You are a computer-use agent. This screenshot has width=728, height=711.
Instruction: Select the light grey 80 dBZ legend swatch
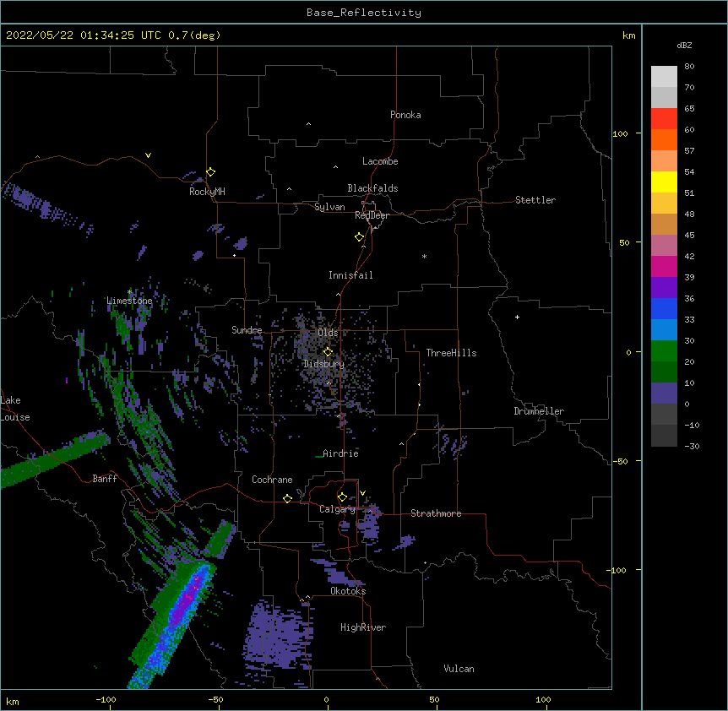pos(664,77)
